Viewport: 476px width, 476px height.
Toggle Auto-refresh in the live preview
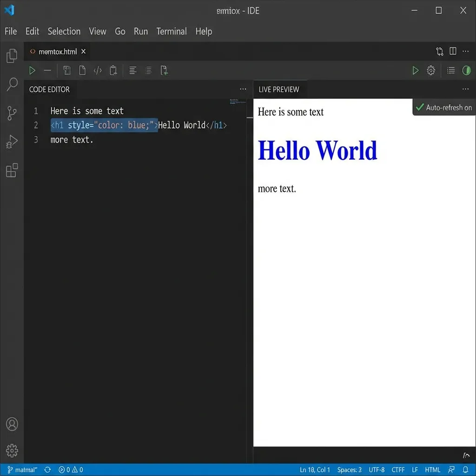point(443,107)
